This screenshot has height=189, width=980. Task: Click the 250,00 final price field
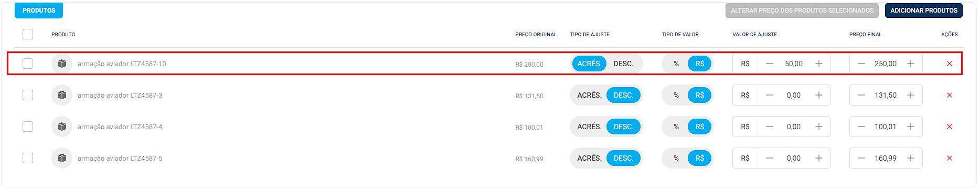pyautogui.click(x=886, y=64)
